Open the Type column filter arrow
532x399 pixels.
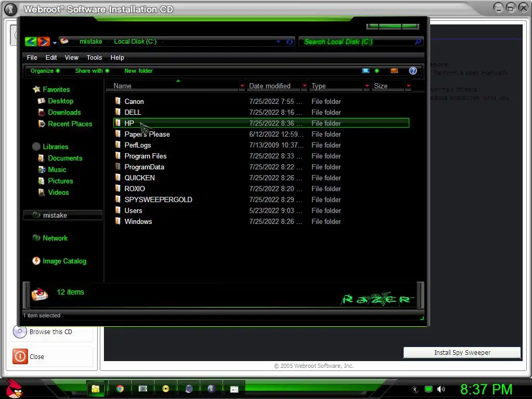pyautogui.click(x=366, y=86)
